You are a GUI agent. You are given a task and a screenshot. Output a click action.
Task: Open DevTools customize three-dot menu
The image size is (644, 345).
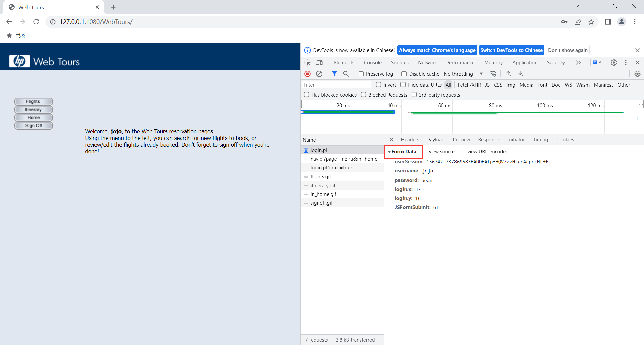tap(626, 63)
